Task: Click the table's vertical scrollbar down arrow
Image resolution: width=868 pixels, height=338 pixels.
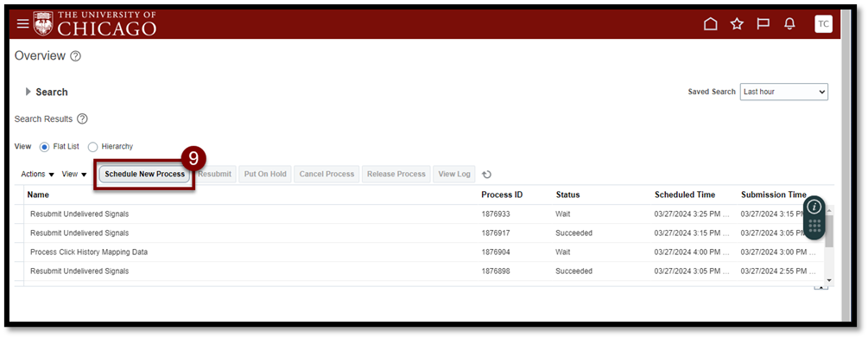Action: click(829, 280)
